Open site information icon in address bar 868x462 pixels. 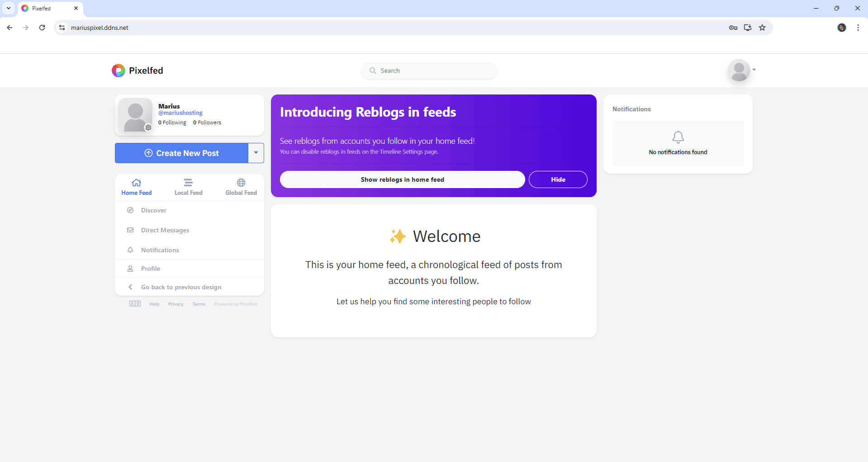(62, 28)
